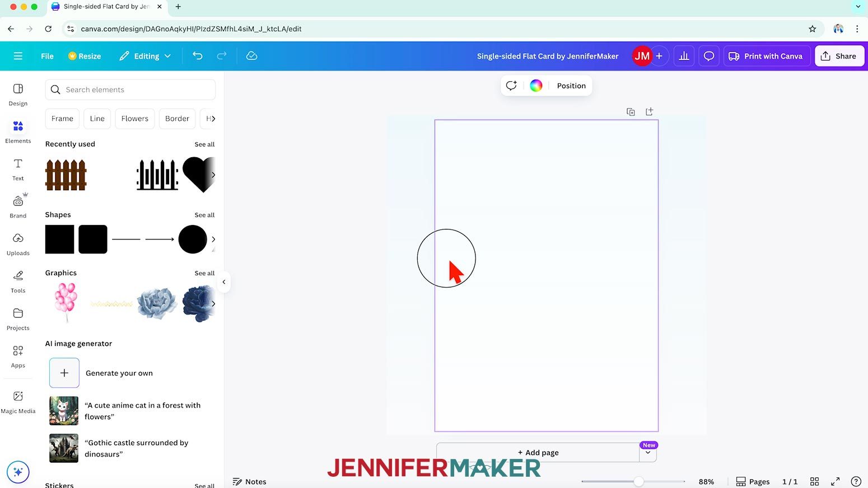Click Generate your own plus tile
The height and width of the screenshot is (488, 868).
coord(64,373)
